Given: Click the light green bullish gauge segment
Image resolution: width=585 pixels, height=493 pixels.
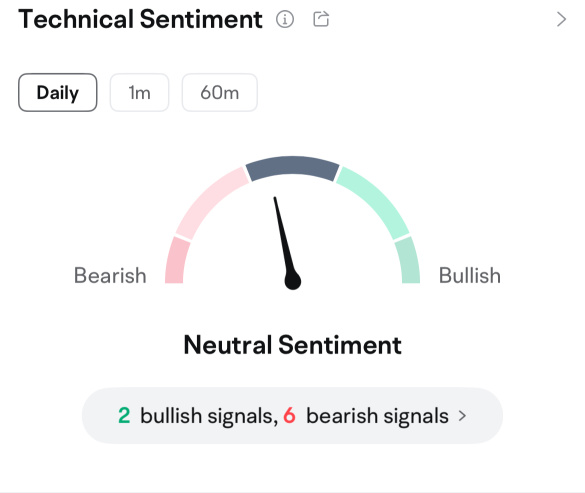Looking at the screenshot, I should (x=374, y=202).
